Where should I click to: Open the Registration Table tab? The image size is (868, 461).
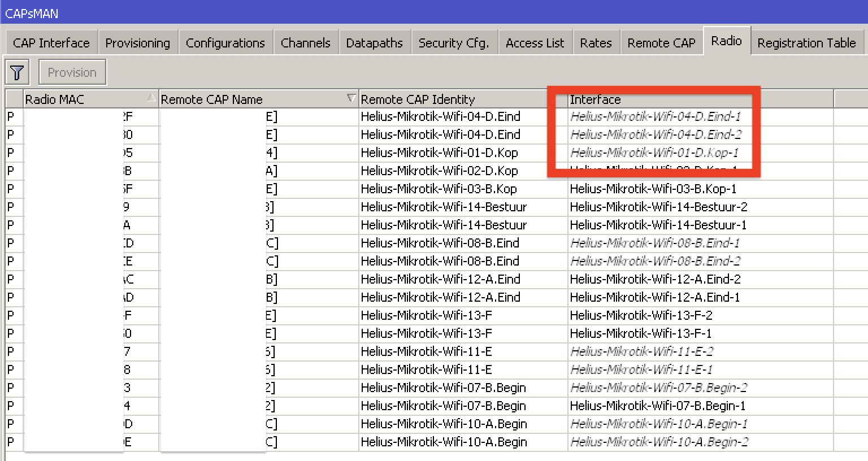807,42
